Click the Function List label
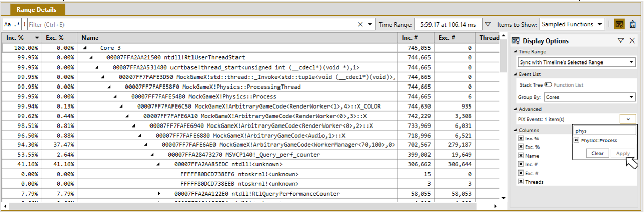The image size is (644, 212). 568,85
